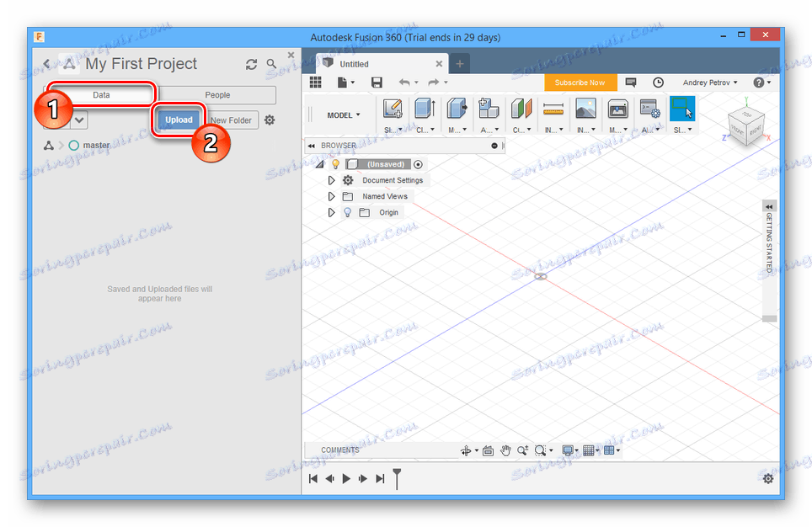The image size is (812, 527).
Task: Add a new design tab
Action: [459, 64]
